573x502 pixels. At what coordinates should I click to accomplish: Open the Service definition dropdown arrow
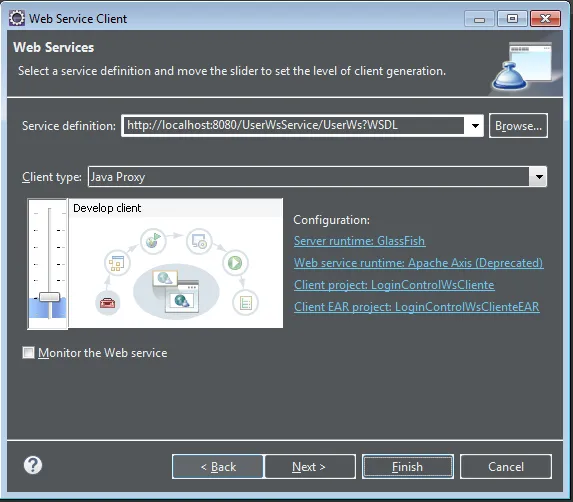pos(475,126)
